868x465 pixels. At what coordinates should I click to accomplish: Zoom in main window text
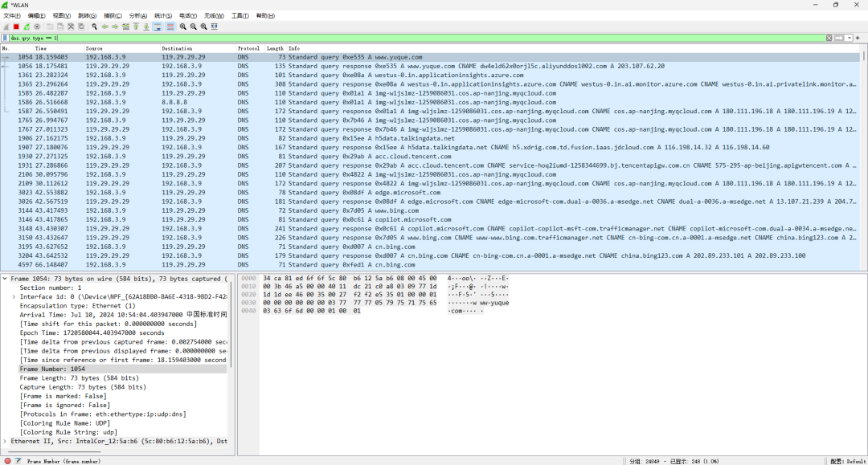tap(182, 27)
